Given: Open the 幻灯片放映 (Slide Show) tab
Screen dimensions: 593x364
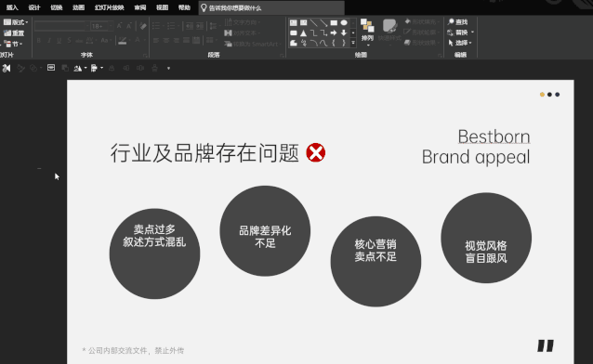Looking at the screenshot, I should pyautogui.click(x=110, y=7).
